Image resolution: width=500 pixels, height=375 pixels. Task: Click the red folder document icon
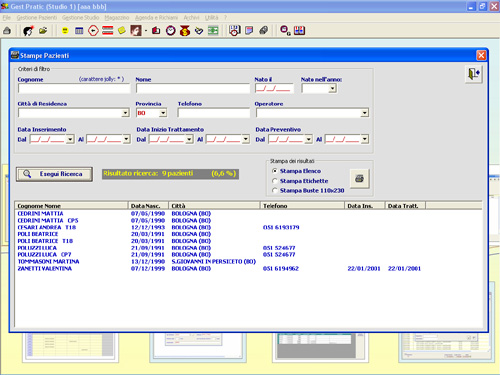[156, 31]
